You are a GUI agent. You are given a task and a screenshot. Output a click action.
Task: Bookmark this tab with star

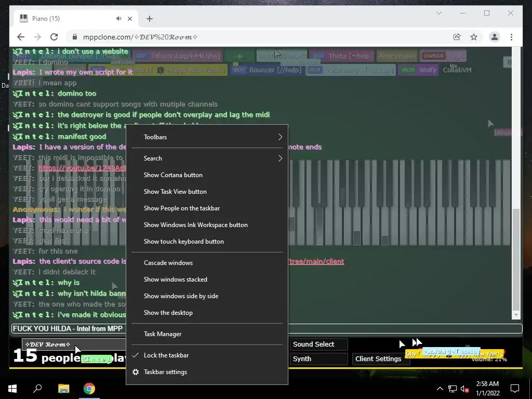(x=474, y=37)
